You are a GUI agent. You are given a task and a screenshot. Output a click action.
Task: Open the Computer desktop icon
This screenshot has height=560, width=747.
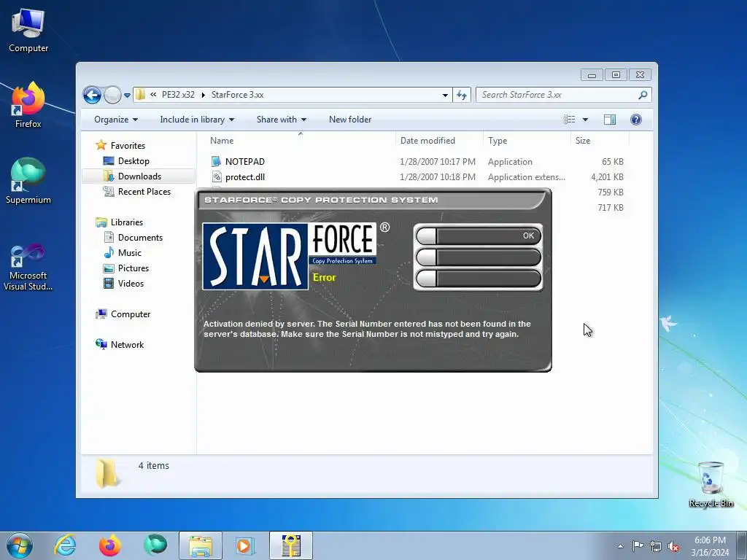[28, 31]
